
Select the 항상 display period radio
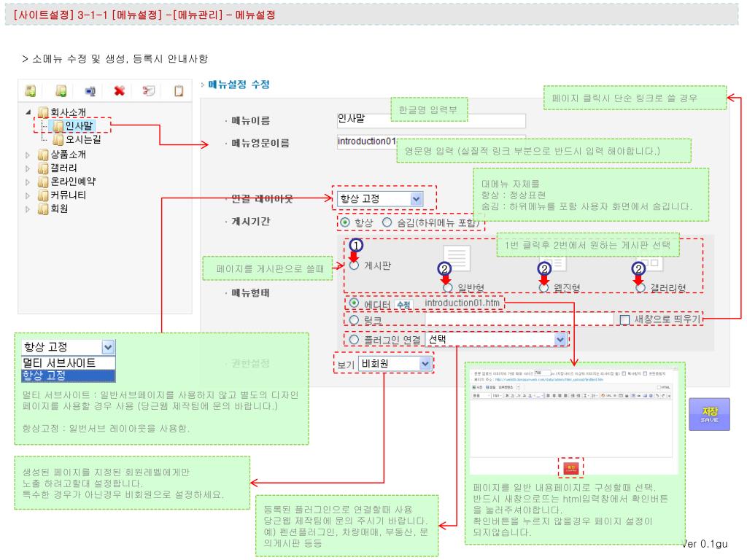(x=345, y=222)
